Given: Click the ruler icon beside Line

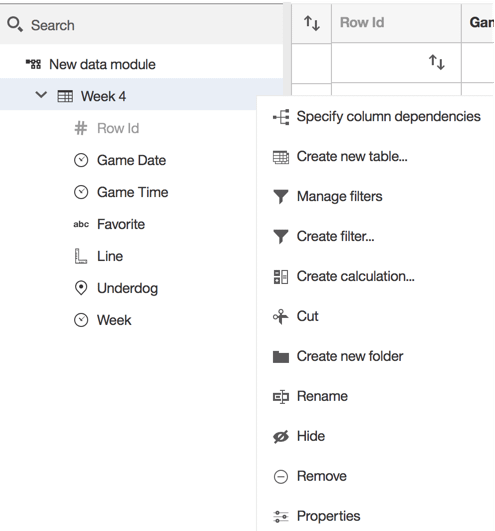Looking at the screenshot, I should [x=81, y=256].
